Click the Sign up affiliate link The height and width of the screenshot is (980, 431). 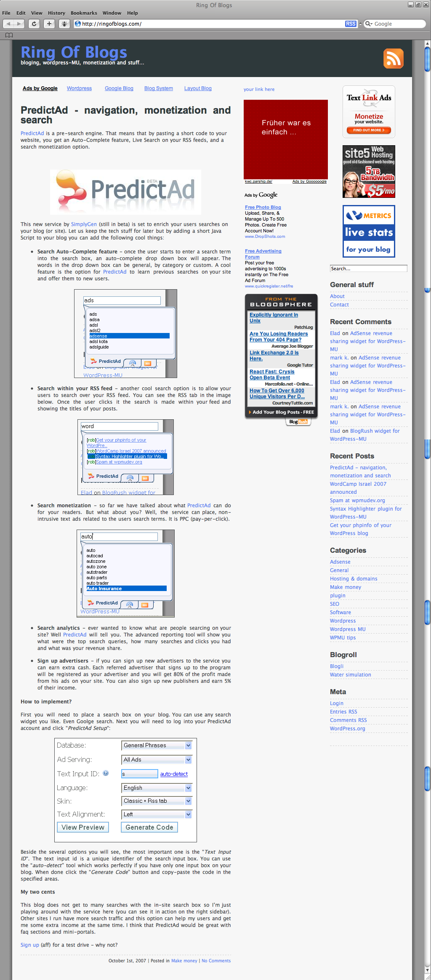(x=30, y=945)
